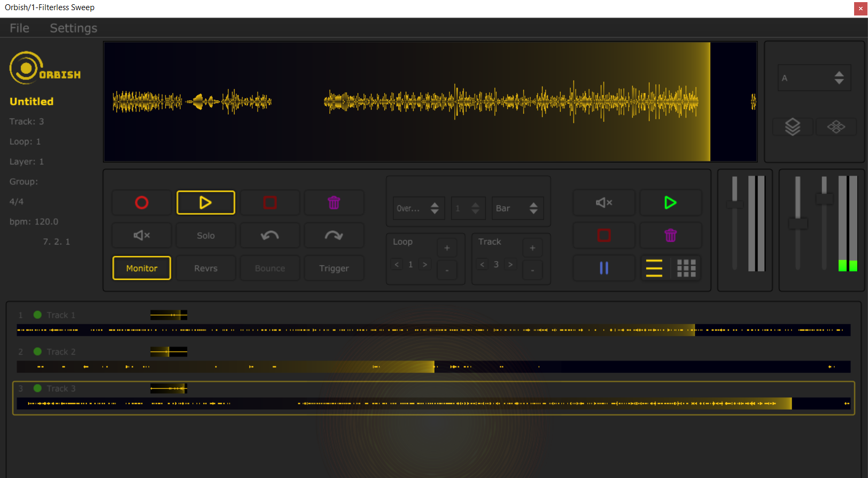The height and width of the screenshot is (478, 868).
Task: Click the 7. 2. 1 position counter
Action: tap(56, 241)
